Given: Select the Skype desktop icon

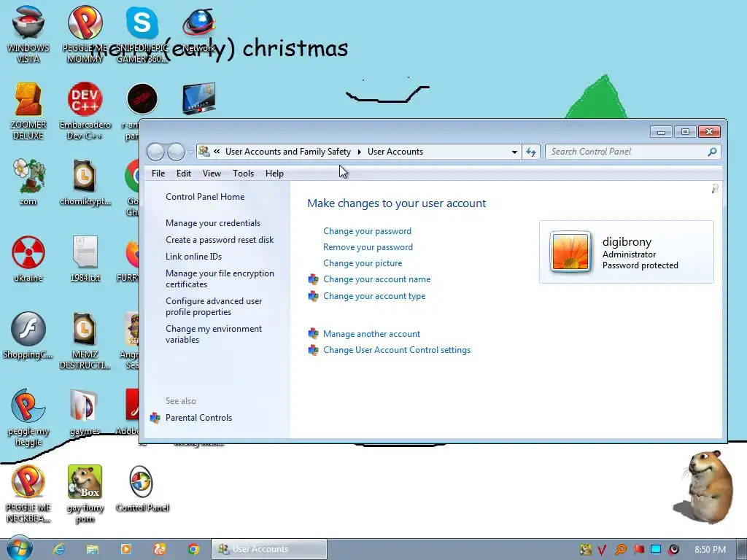Looking at the screenshot, I should 142,34.
